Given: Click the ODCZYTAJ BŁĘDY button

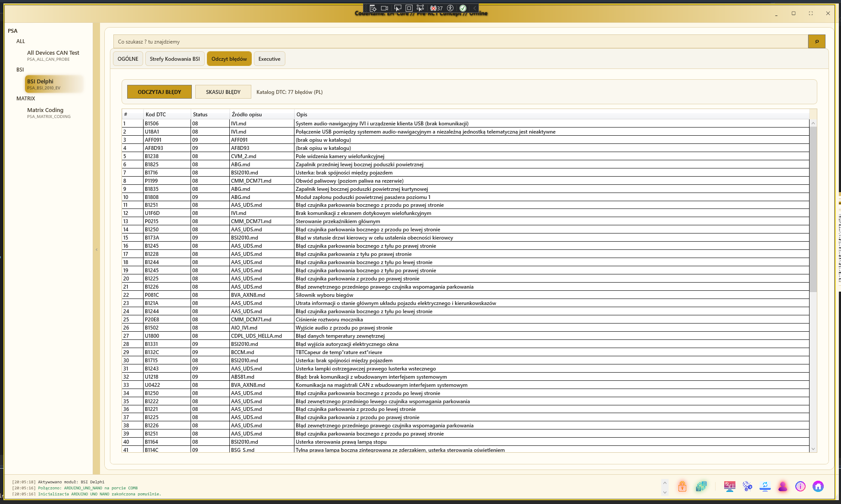Looking at the screenshot, I should (159, 92).
